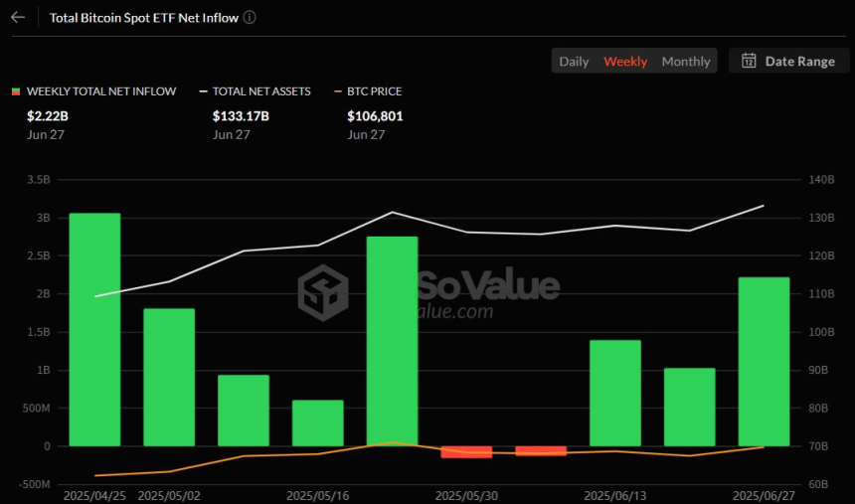Switch to the Monthly view
Viewport: 855px width, 504px height.
point(686,61)
